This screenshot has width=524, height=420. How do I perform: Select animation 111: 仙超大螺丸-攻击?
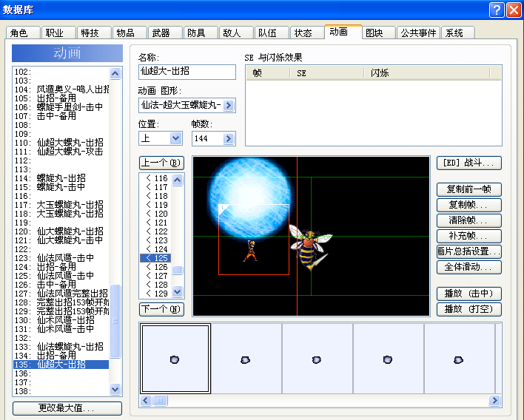coord(61,152)
